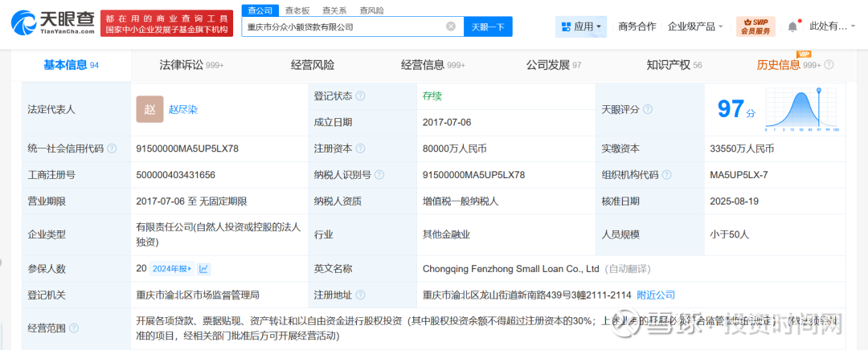Click the English name Chongqing Fenzhong Small Loan

[511, 269]
